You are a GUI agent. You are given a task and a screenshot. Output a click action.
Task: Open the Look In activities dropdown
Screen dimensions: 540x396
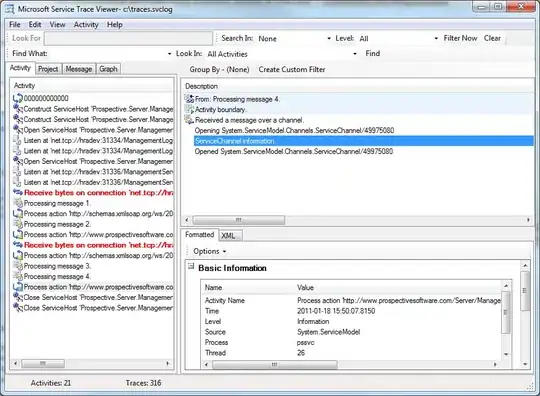[355, 54]
